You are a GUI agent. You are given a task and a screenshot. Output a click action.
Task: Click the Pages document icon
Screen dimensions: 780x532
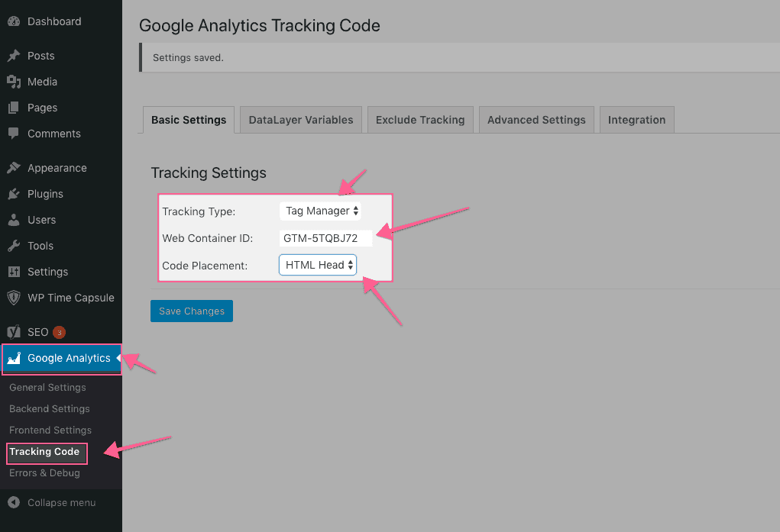click(14, 108)
